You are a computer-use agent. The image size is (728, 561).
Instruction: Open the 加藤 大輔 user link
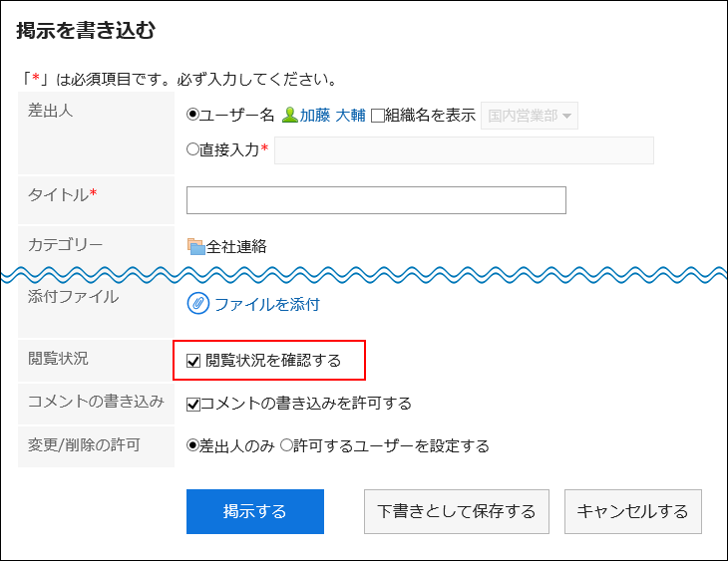[332, 115]
